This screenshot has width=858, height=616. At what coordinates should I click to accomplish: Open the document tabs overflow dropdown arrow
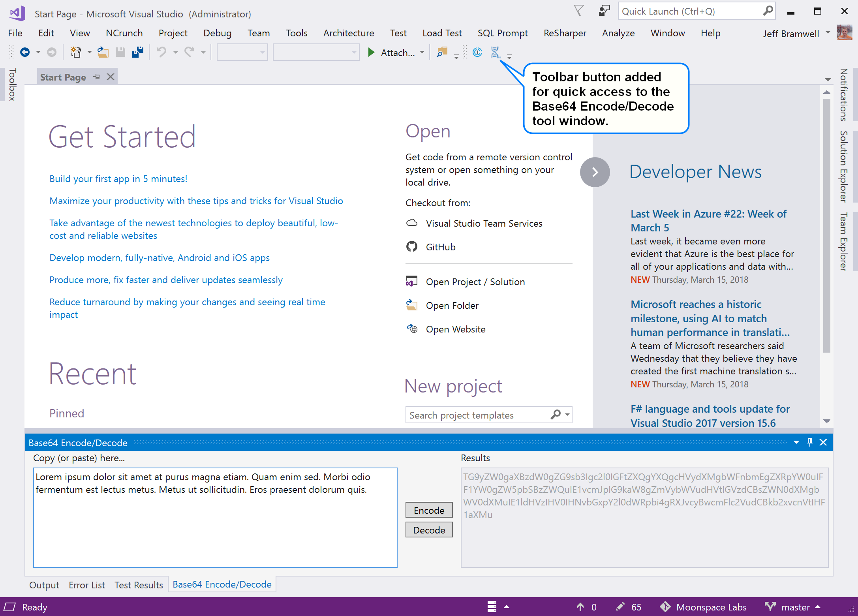[828, 79]
